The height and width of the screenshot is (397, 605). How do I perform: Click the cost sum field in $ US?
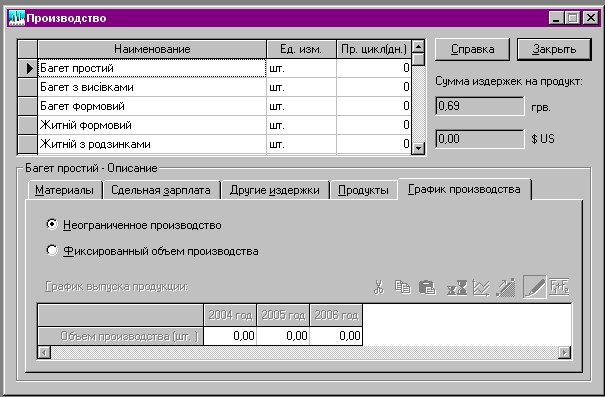[x=480, y=139]
